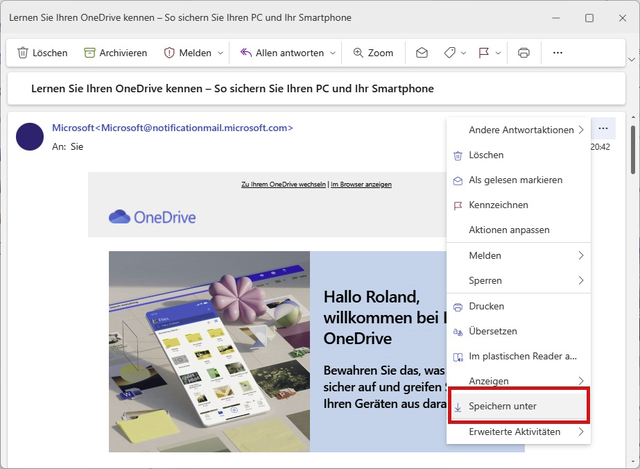Open the Allen antworten dropdown arrow
Image resolution: width=640 pixels, height=469 pixels.
(333, 53)
